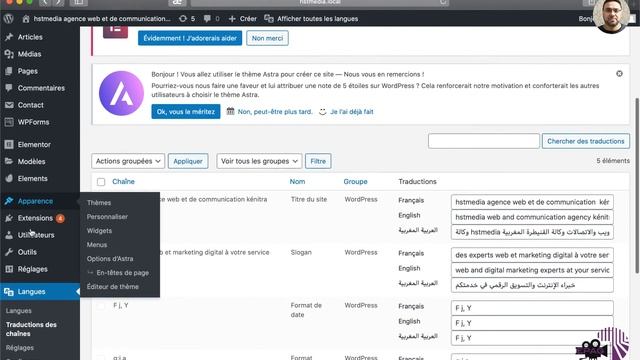The height and width of the screenshot is (360, 640).
Task: Click the Extensions plugin icon
Action: pos(9,218)
